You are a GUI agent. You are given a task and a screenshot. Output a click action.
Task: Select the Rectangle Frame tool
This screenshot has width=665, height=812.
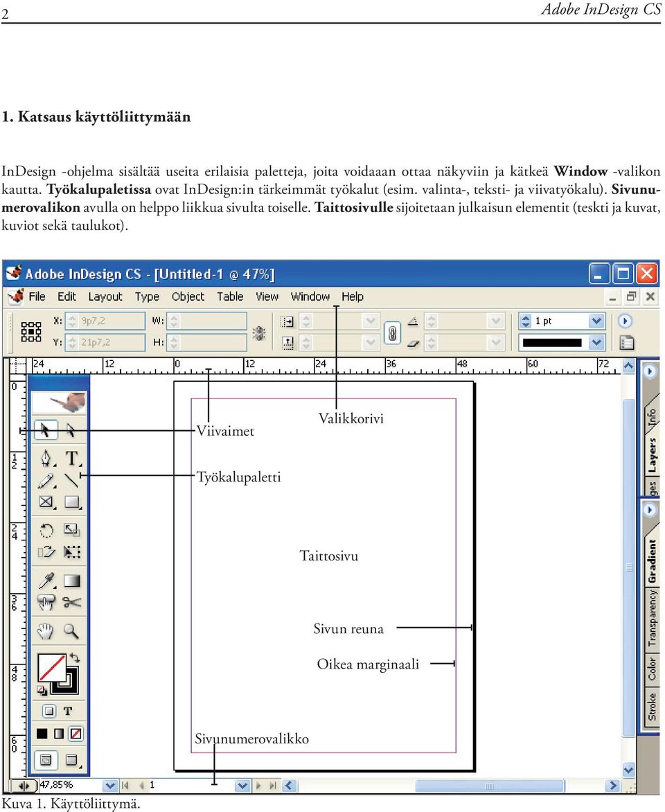pyautogui.click(x=46, y=502)
